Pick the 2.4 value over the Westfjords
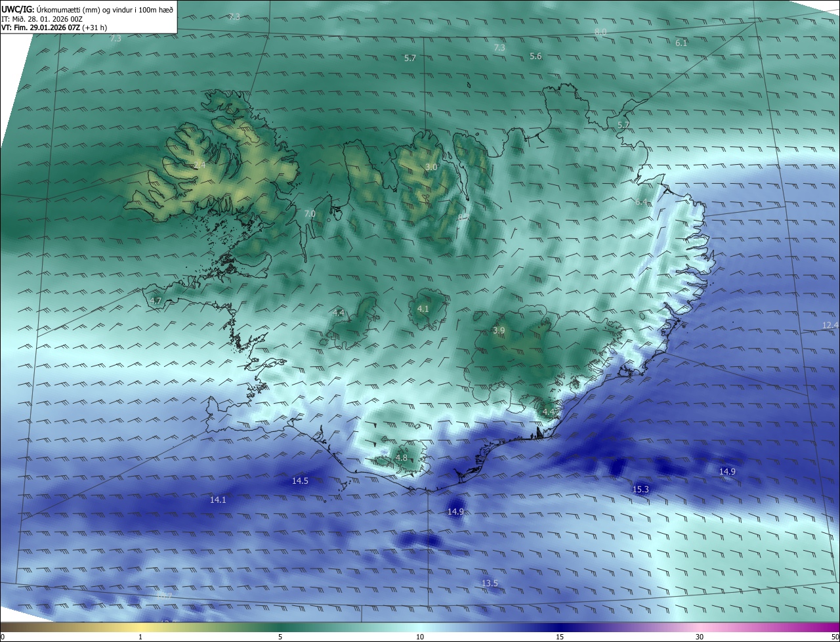Image resolution: width=840 pixels, height=642 pixels. point(199,165)
